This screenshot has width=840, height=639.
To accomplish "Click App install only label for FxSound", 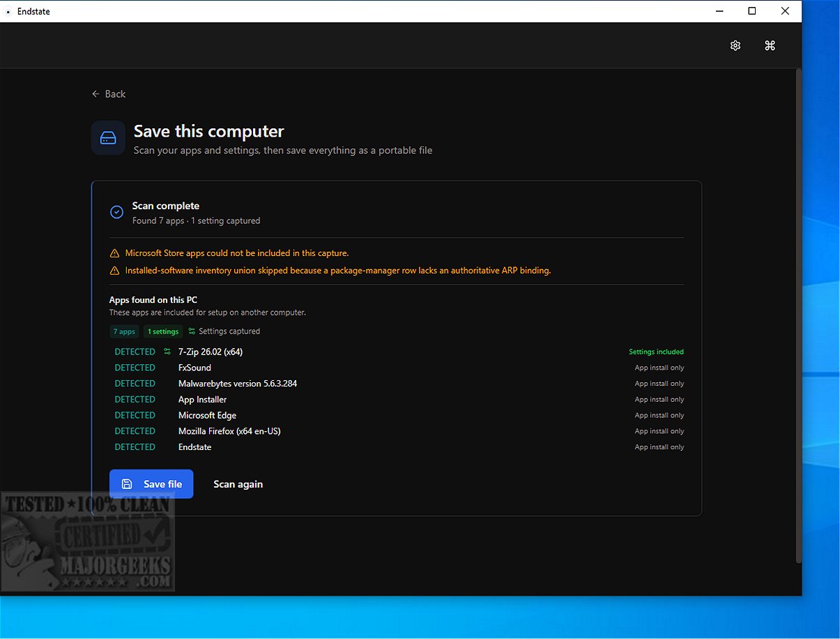I will point(659,368).
